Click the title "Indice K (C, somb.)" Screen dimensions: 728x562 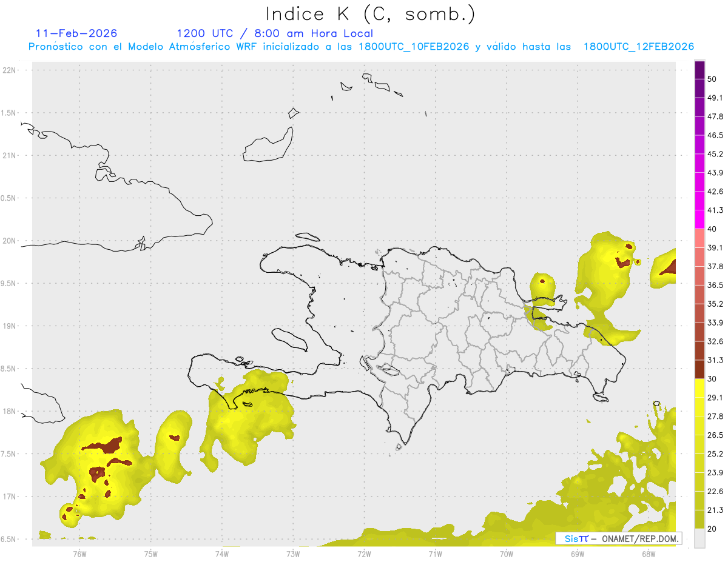(370, 13)
